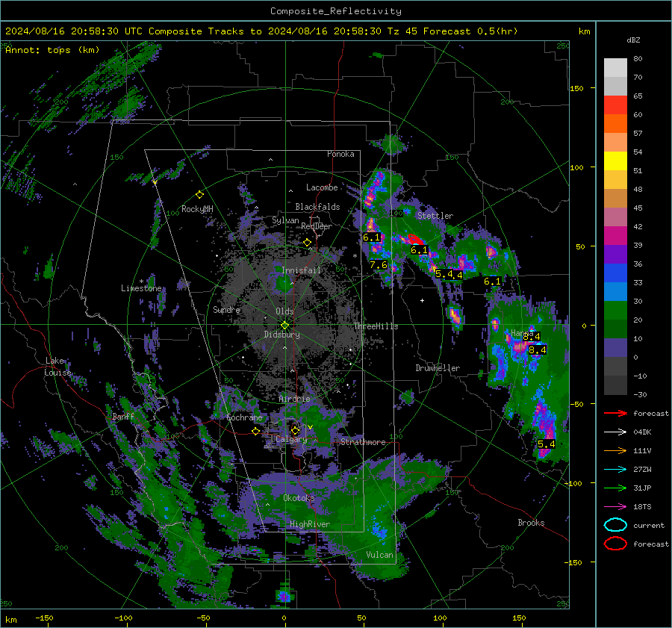
Task: Click the yellow diamond marker above RockyMH
Action: coord(199,195)
